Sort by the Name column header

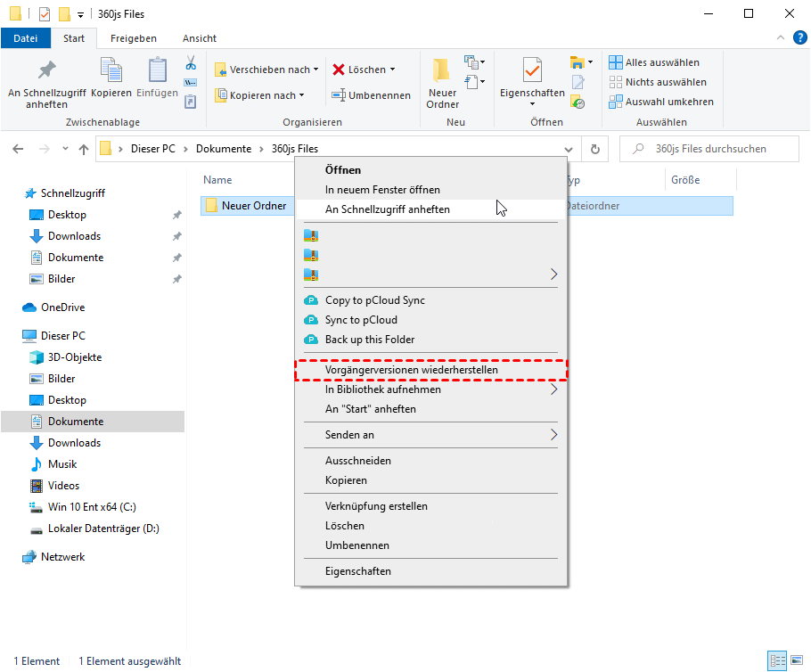217,180
